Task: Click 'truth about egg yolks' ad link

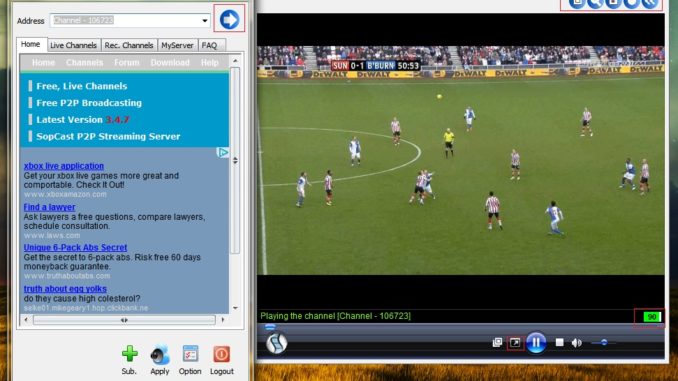Action: 65,289
